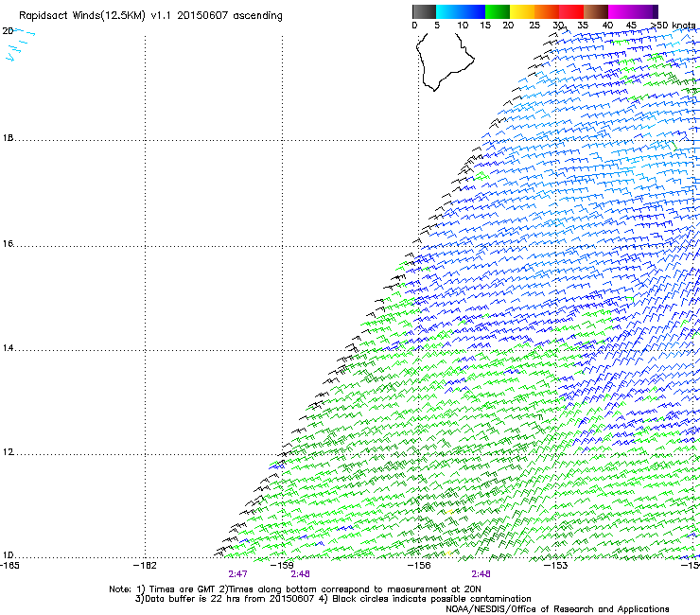
Task: Click the longitude label '-153'
Action: 556,566
